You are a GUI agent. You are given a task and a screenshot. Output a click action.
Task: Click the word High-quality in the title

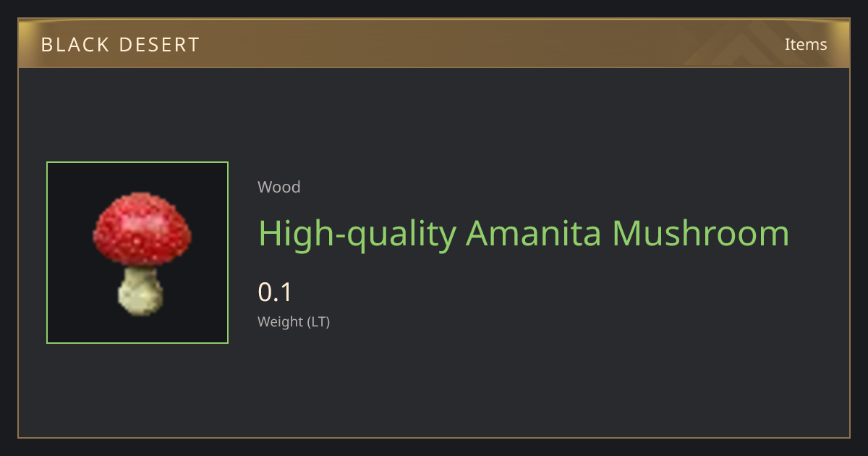[357, 235]
